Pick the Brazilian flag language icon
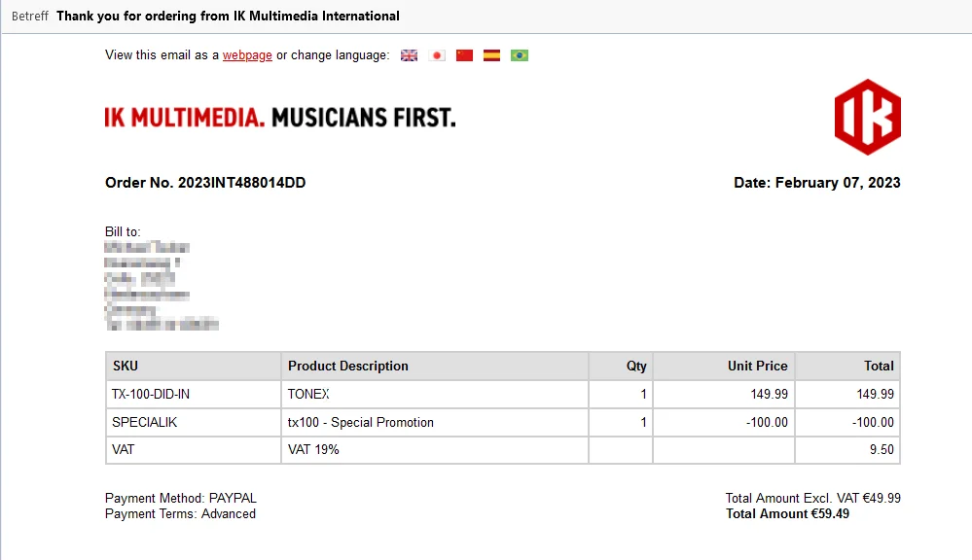Screen dimensions: 972x560 coord(520,55)
